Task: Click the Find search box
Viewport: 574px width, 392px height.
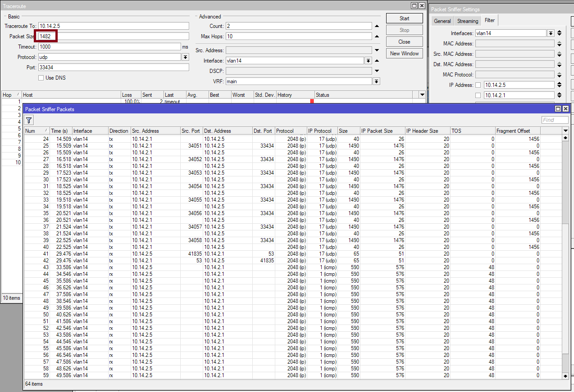Action: (555, 120)
